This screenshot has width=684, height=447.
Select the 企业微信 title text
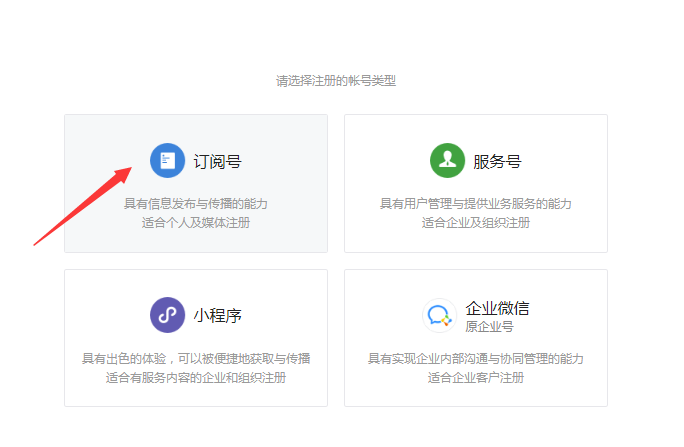[497, 308]
